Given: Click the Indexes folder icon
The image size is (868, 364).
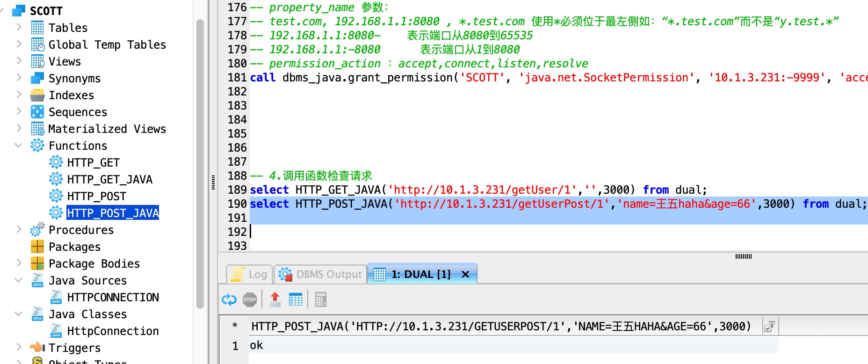Looking at the screenshot, I should (x=37, y=95).
